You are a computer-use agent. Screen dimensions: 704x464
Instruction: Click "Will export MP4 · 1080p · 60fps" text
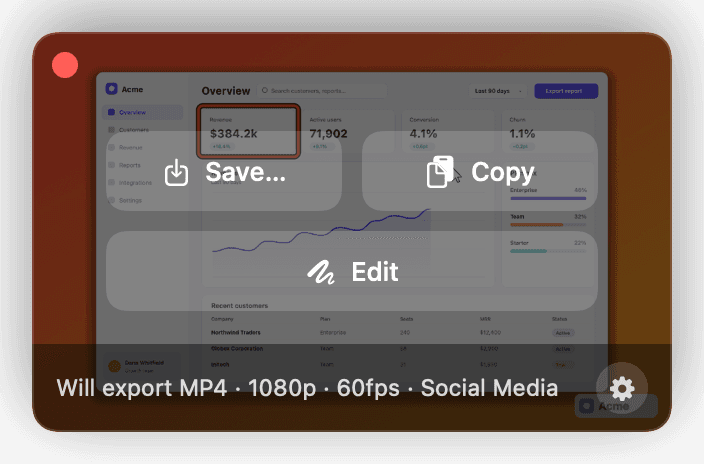[x=228, y=388]
